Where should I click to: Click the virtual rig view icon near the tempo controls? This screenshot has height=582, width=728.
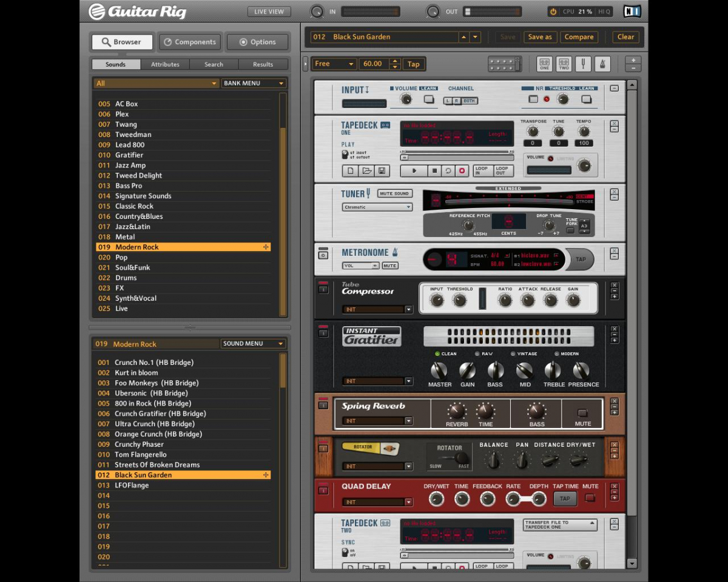(x=505, y=64)
